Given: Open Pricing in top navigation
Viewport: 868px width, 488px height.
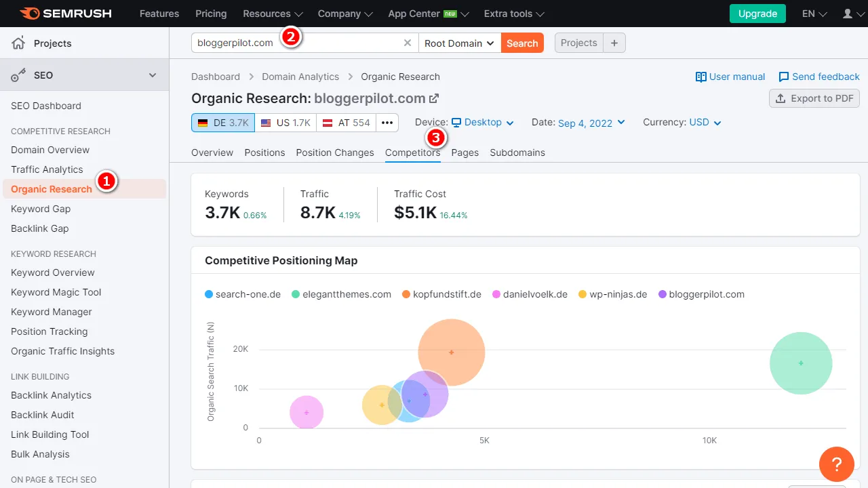Looking at the screenshot, I should tap(211, 14).
